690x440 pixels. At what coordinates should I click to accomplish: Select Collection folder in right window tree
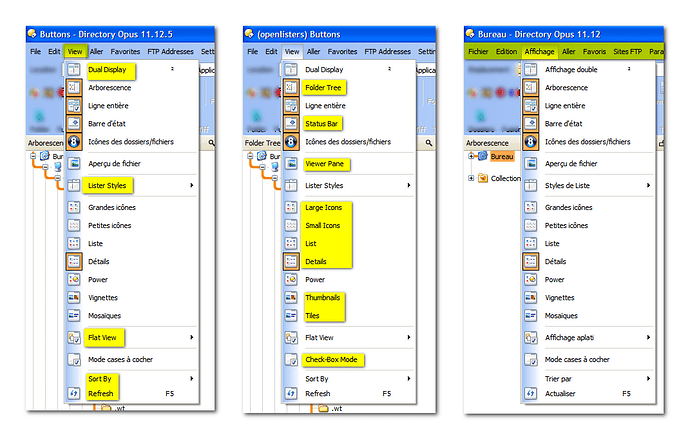click(x=505, y=178)
